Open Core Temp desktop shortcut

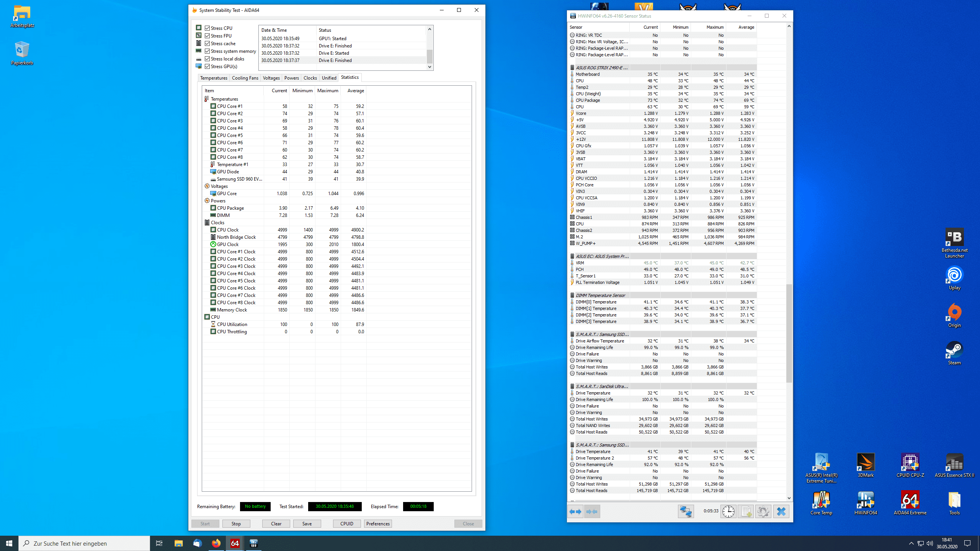point(821,503)
